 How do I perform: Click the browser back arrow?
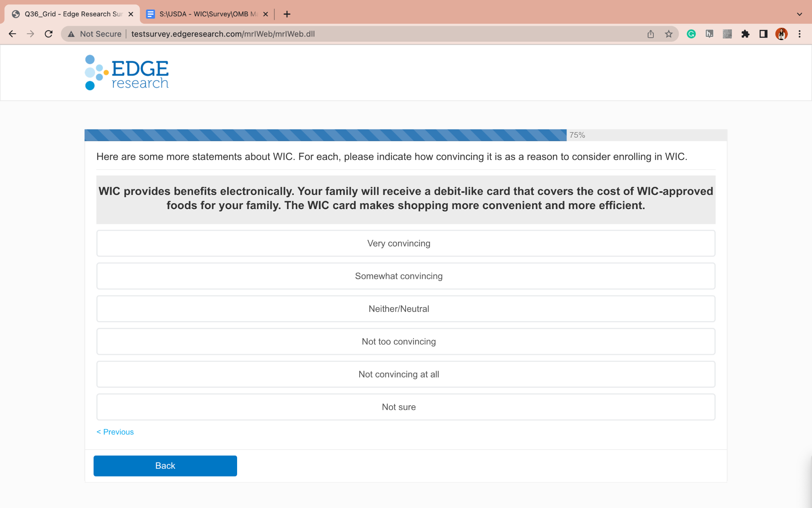click(x=12, y=34)
